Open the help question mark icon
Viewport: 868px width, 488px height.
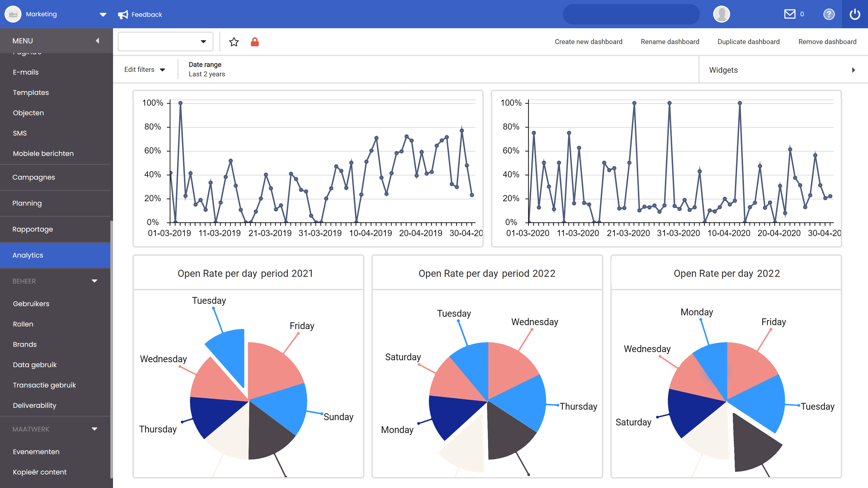pos(829,14)
